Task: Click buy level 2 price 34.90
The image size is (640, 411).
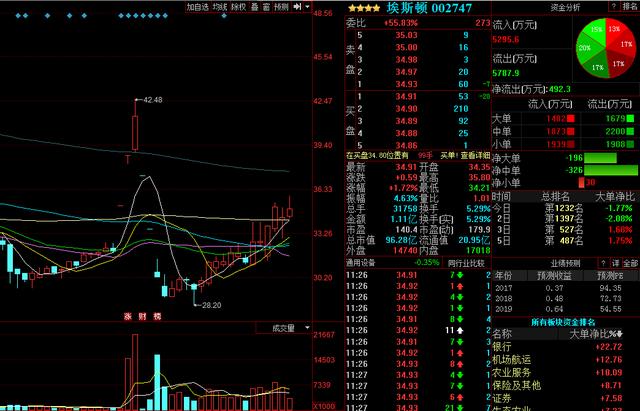Action: point(406,109)
